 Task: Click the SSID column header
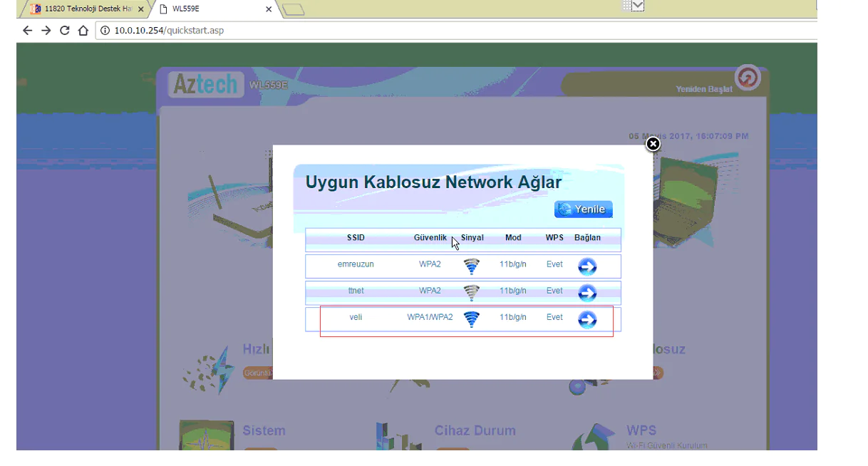pos(356,238)
